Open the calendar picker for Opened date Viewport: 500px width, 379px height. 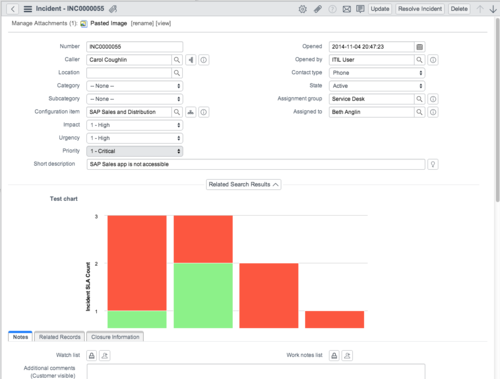pyautogui.click(x=420, y=47)
